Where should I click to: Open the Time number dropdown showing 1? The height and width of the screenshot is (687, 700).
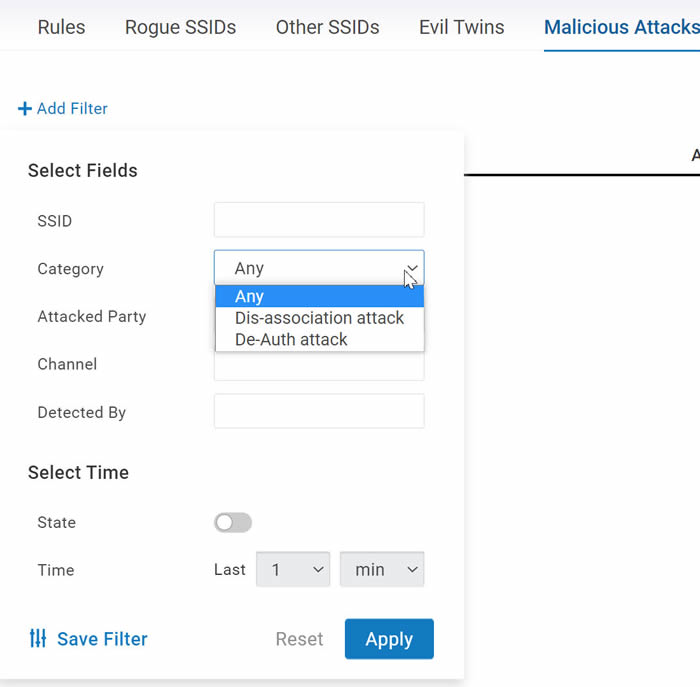pos(293,569)
